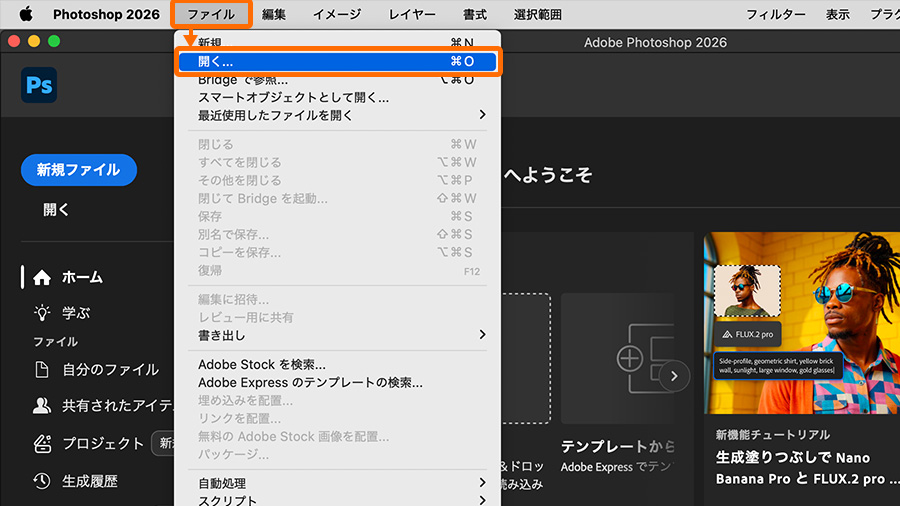The height and width of the screenshot is (506, 900).
Task: Open the FLUX.2 pro tutorial image
Action: (801, 323)
